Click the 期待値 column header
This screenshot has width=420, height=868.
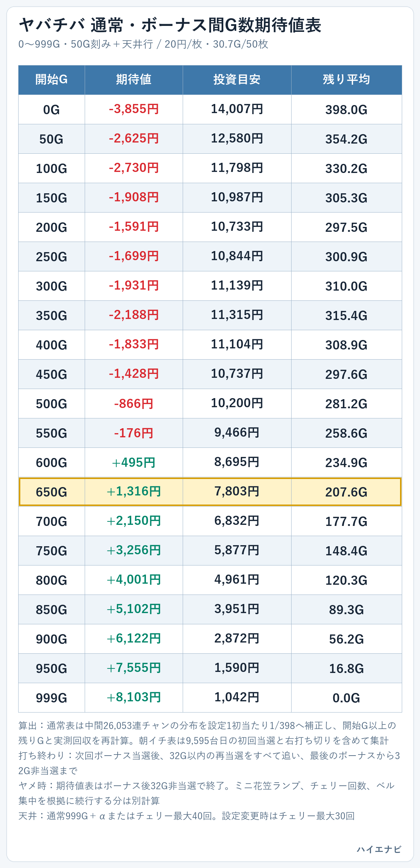(134, 80)
